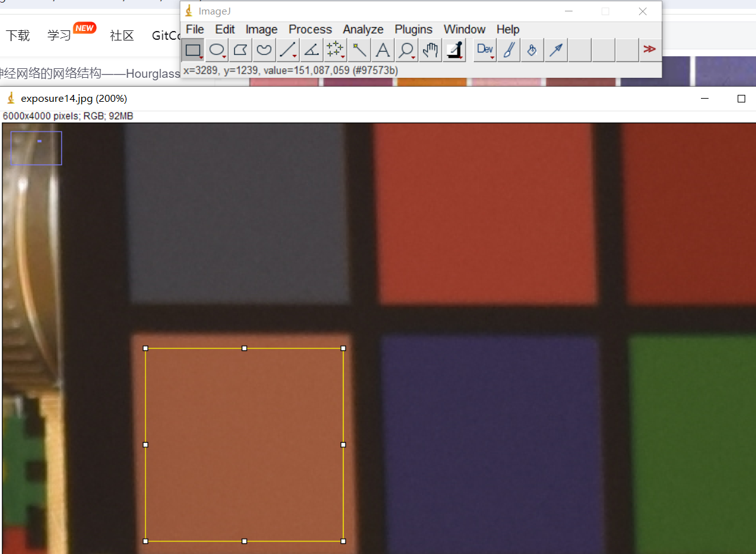Select the Paintbrush tool

tap(509, 50)
